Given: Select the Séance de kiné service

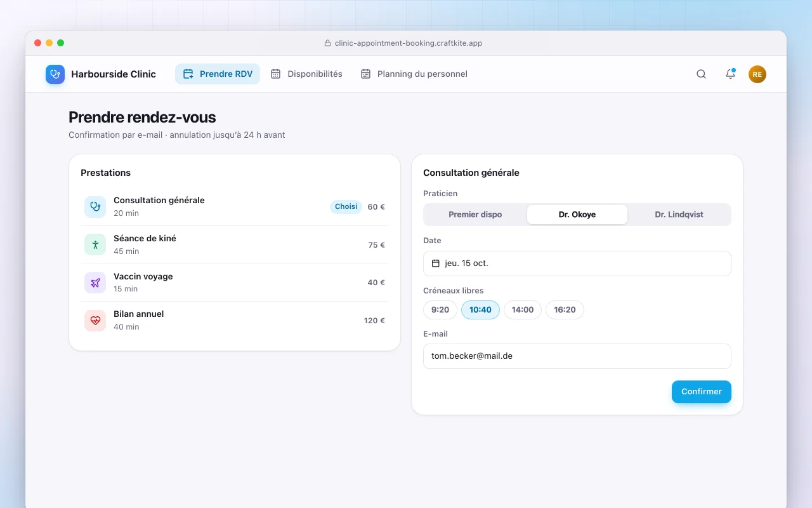Looking at the screenshot, I should pos(235,244).
